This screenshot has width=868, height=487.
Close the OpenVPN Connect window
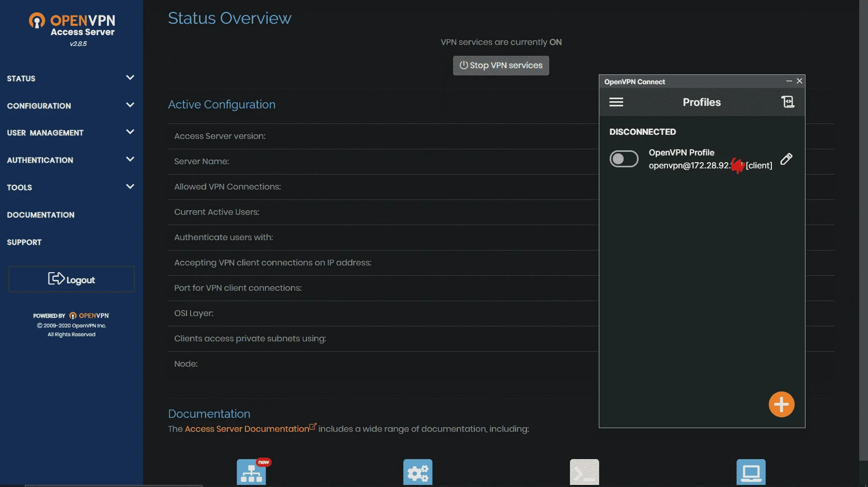[799, 81]
